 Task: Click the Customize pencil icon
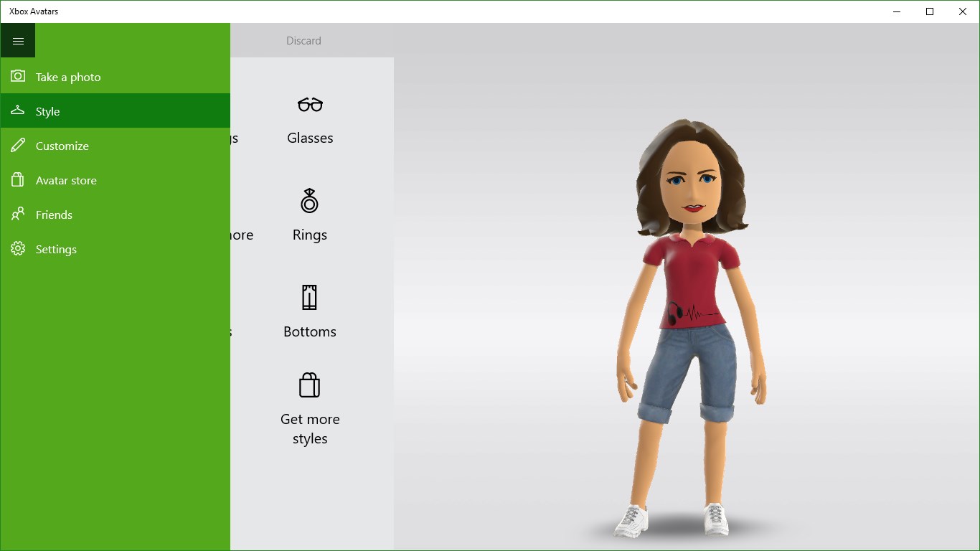(17, 145)
